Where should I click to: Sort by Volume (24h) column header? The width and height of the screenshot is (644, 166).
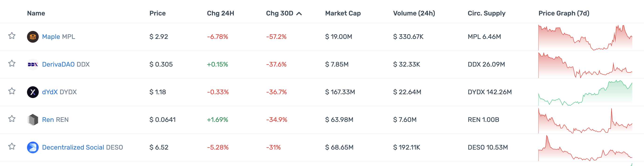pyautogui.click(x=414, y=13)
